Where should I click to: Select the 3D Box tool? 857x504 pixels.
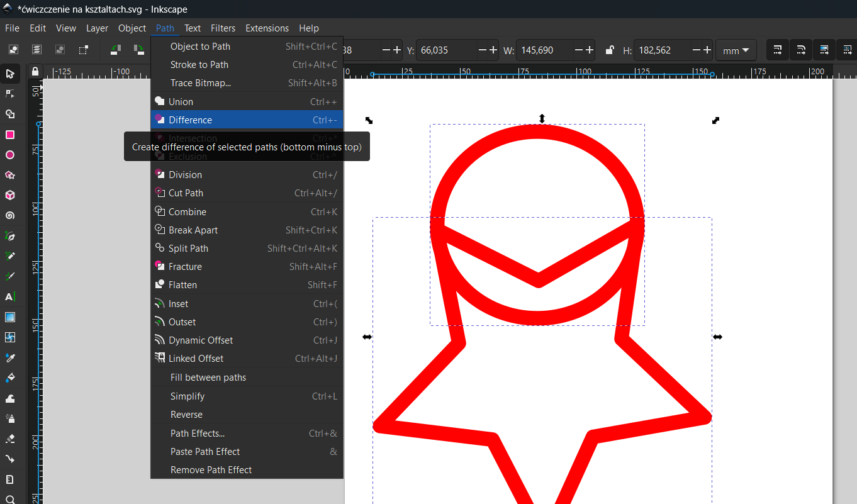(x=10, y=195)
